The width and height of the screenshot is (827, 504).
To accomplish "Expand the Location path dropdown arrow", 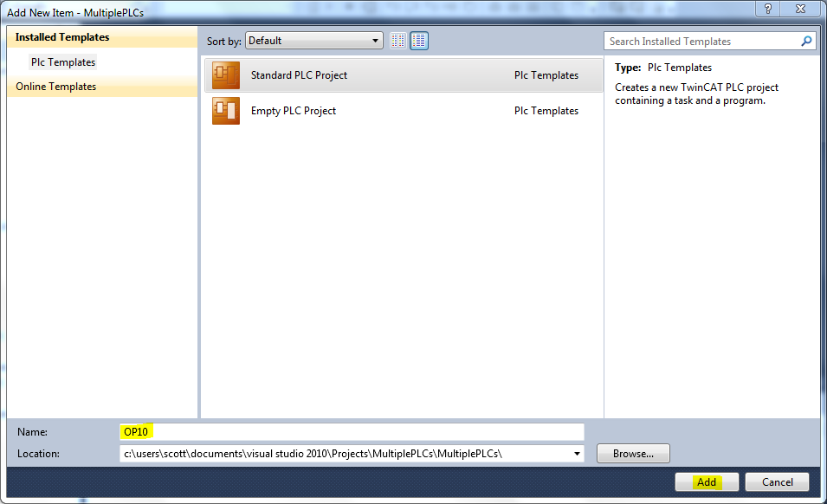I will click(577, 454).
